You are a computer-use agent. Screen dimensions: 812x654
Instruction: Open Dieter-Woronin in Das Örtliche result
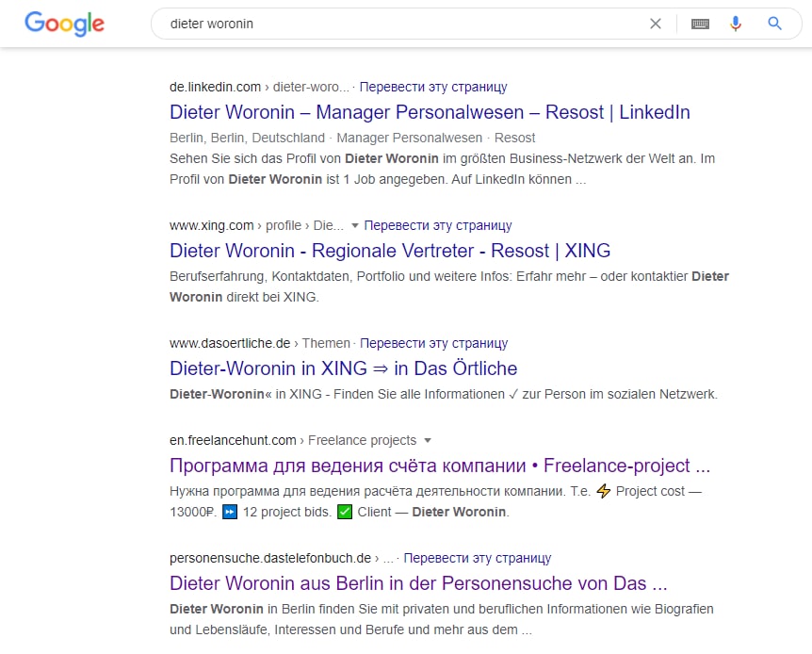343,368
